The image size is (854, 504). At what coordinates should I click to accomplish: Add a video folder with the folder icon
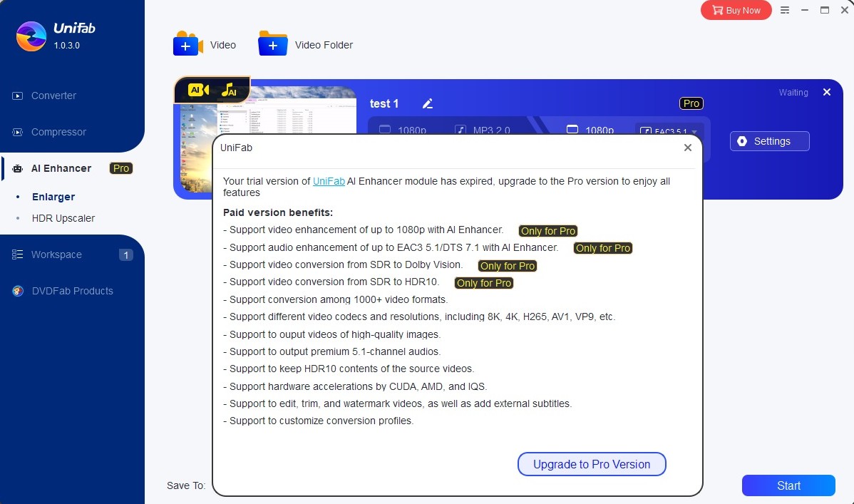point(273,43)
